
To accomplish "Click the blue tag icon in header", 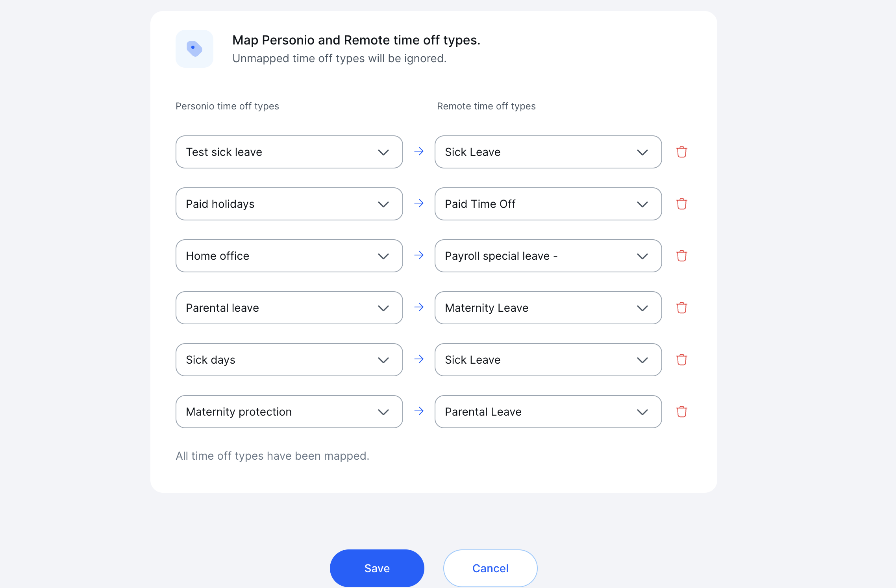I will pyautogui.click(x=194, y=49).
